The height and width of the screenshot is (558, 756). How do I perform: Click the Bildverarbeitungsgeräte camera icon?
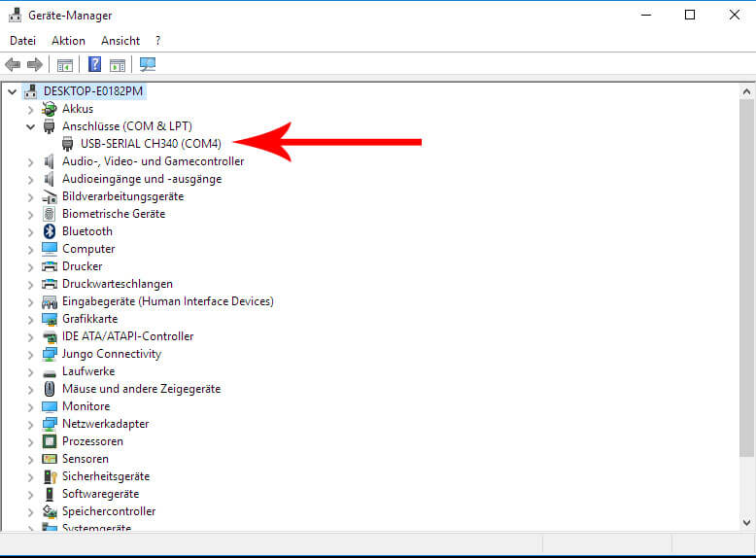50,196
